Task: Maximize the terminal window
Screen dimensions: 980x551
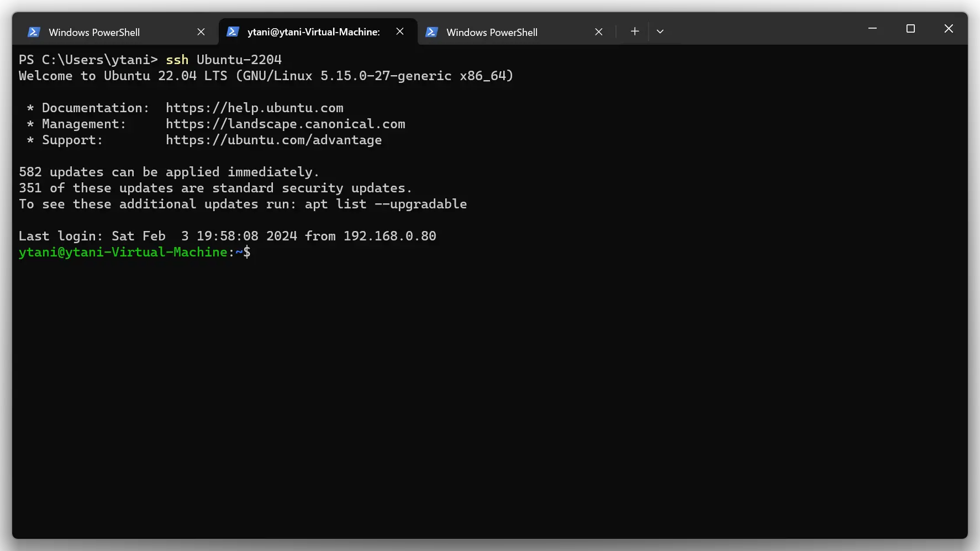Action: pos(911,29)
